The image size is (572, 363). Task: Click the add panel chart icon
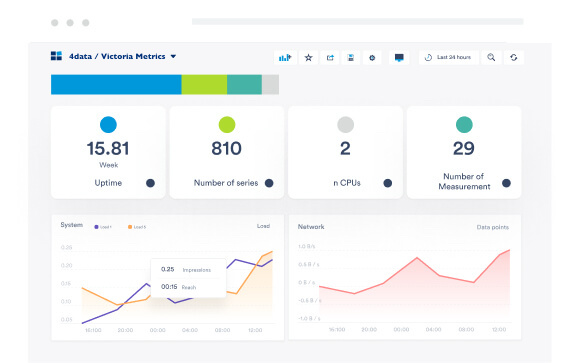[285, 58]
